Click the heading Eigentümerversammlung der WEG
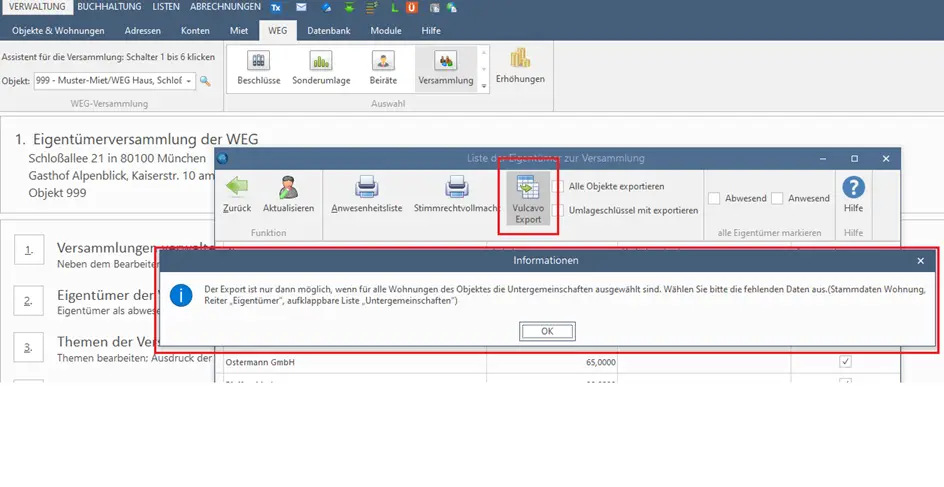The image size is (944, 487). 146,139
